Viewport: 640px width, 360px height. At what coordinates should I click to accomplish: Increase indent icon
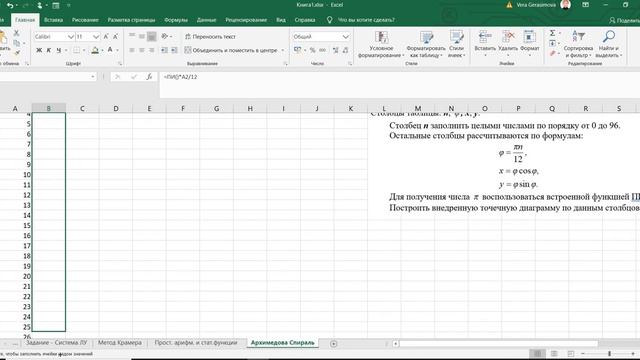pos(174,50)
